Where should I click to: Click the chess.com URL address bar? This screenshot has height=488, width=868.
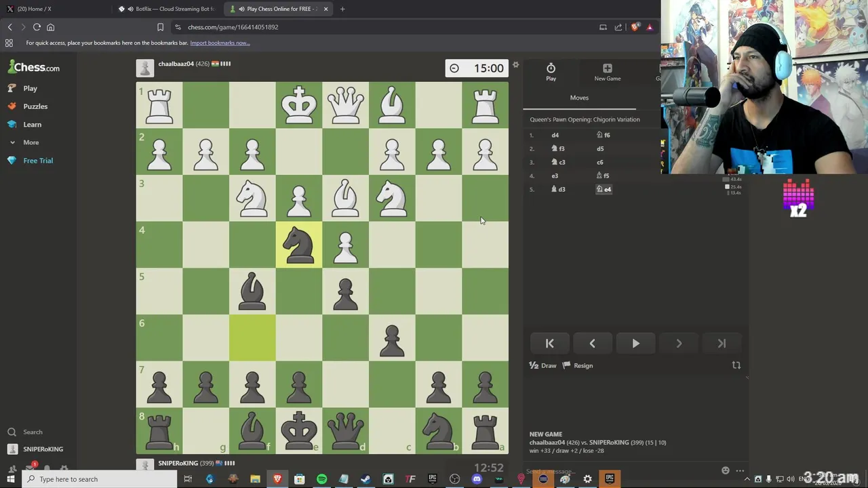click(387, 27)
